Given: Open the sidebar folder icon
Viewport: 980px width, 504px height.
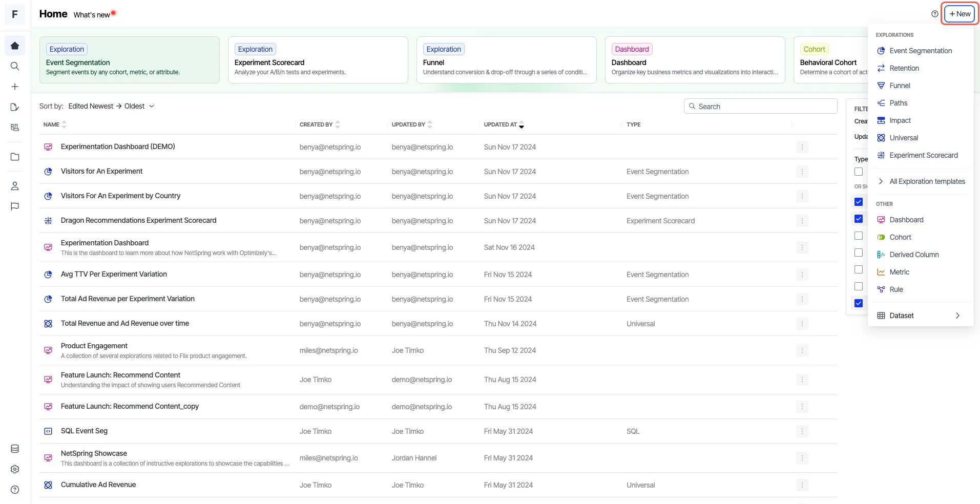Looking at the screenshot, I should pos(15,157).
